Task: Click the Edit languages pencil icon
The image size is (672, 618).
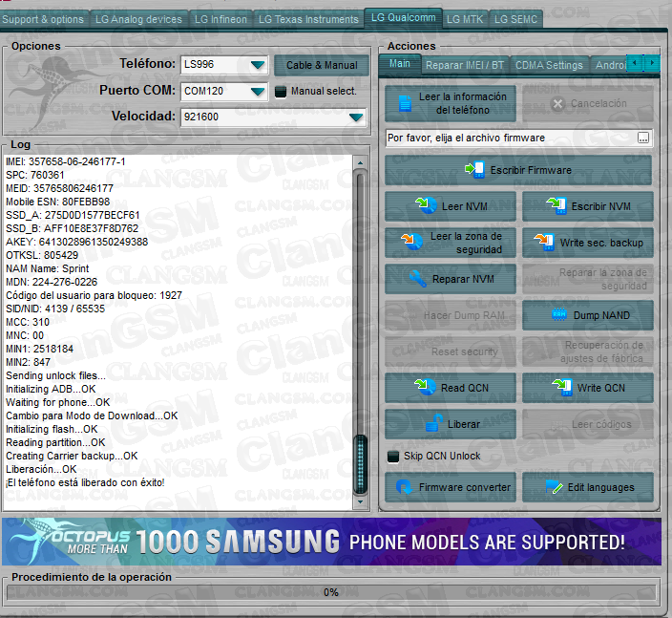Action: [554, 487]
